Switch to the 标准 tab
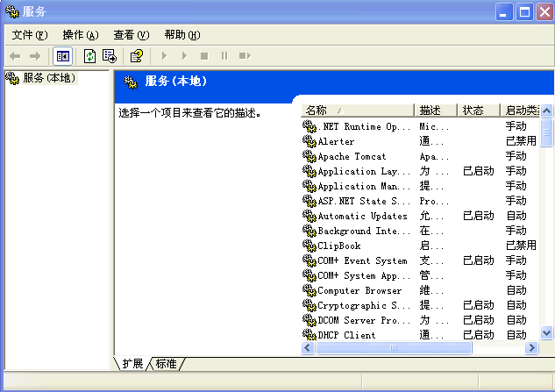The height and width of the screenshot is (392, 555). coord(166,364)
